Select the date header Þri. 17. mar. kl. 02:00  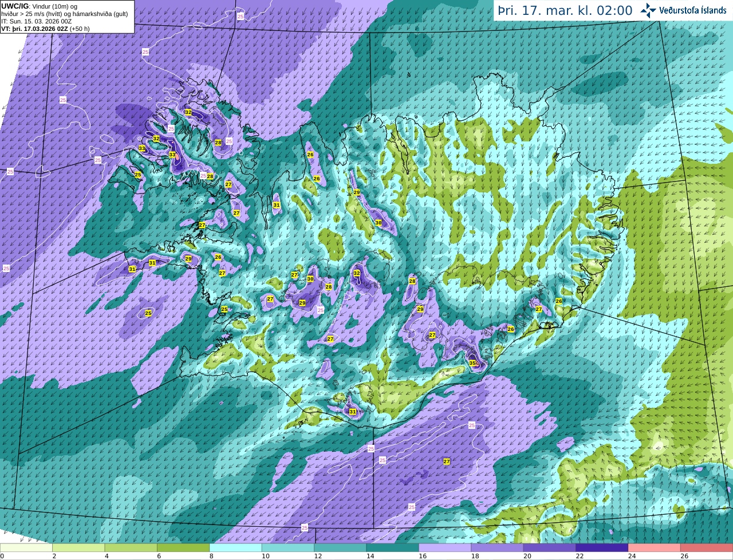565,10
